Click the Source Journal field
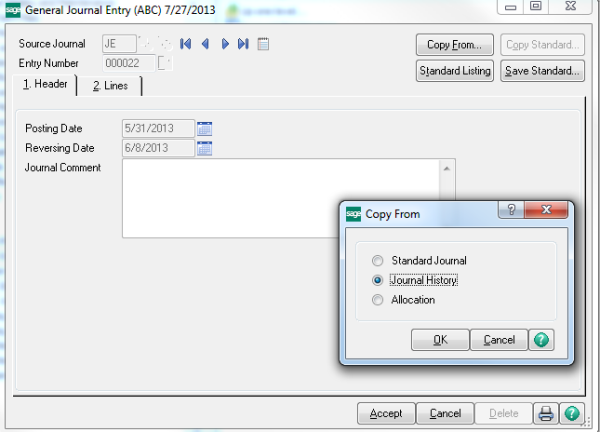This screenshot has height=432, width=600. tap(119, 44)
